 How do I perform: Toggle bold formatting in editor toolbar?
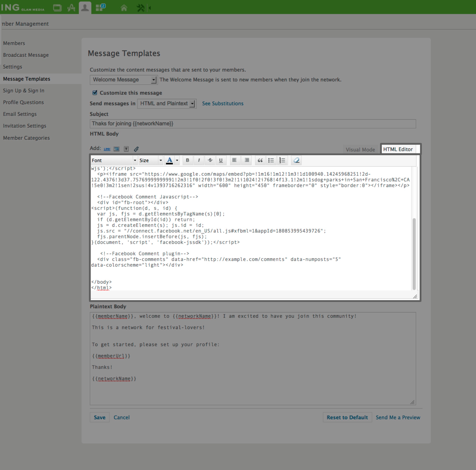[187, 160]
